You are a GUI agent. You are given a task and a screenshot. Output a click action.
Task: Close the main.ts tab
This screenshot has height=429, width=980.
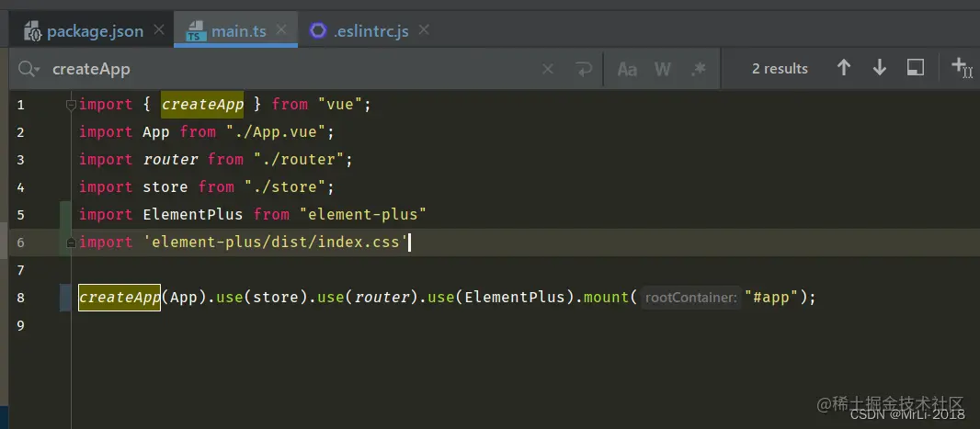pos(281,29)
